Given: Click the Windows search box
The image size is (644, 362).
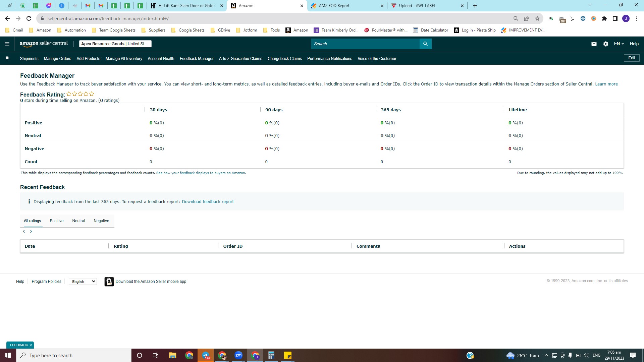Looking at the screenshot, I should pyautogui.click(x=74, y=355).
